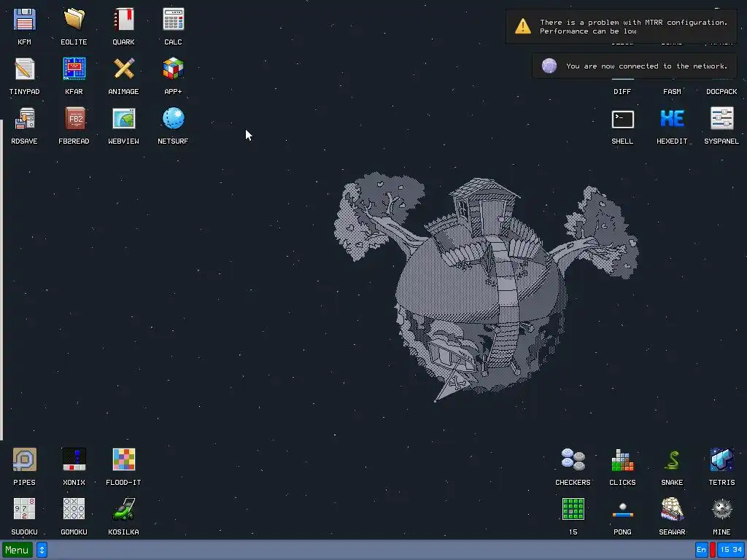Screen dimensions: 747x560
Task: Click the DIFF label under the notification
Action: [622, 91]
